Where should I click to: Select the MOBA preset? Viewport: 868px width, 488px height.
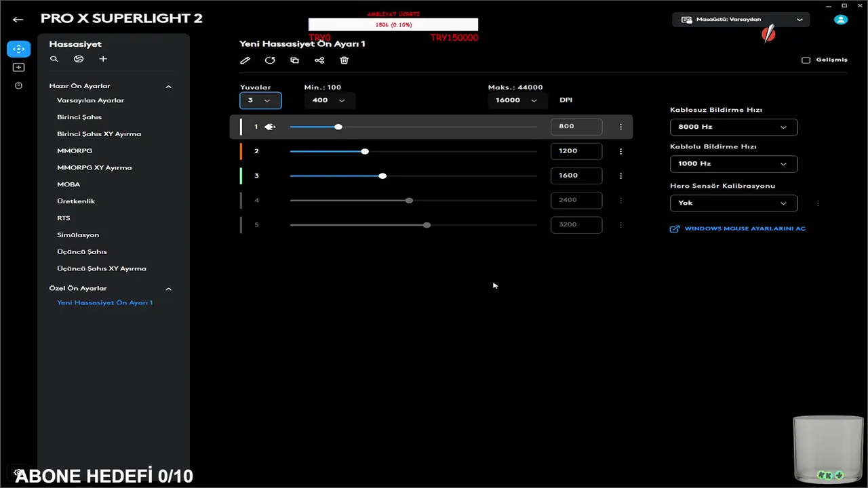pyautogui.click(x=68, y=184)
